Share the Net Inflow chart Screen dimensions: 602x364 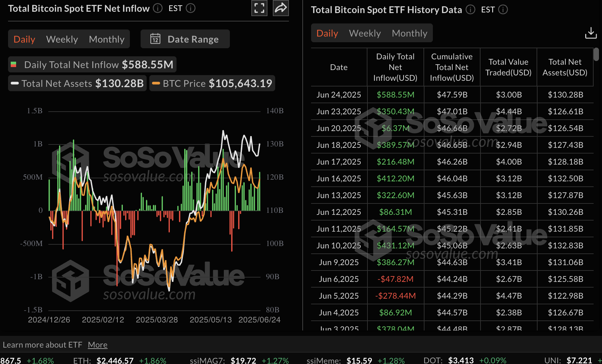click(281, 8)
